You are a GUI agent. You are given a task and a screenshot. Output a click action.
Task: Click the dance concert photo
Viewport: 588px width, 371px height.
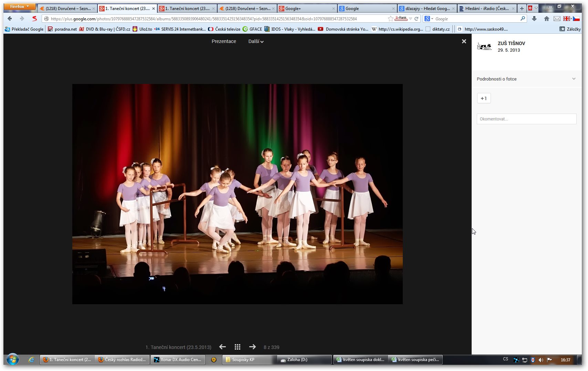[237, 194]
